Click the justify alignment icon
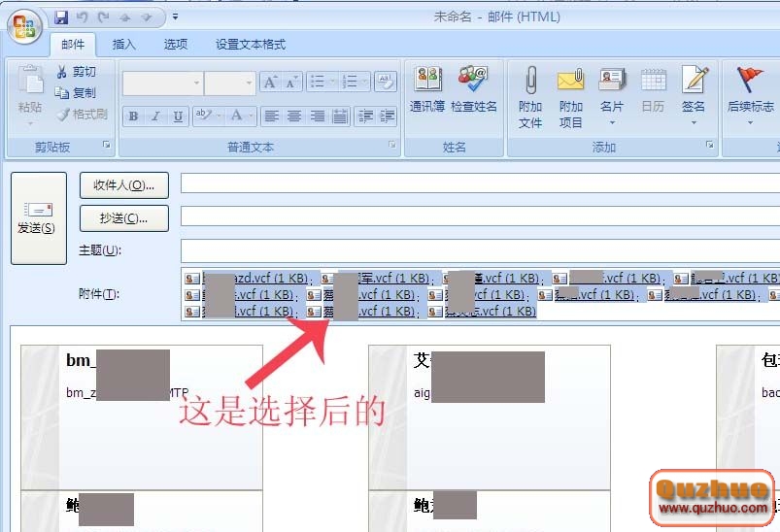Image resolution: width=780 pixels, height=532 pixels. (340, 116)
